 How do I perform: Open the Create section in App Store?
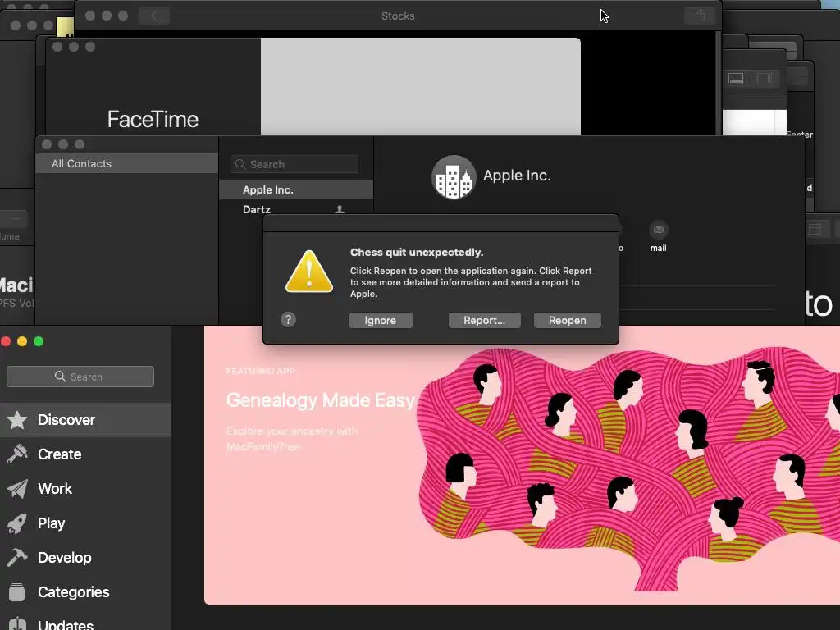coord(85,454)
